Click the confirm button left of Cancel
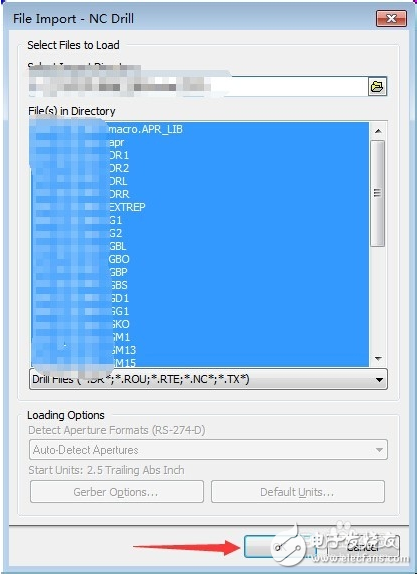This screenshot has height=575, width=418. pyautogui.click(x=280, y=547)
